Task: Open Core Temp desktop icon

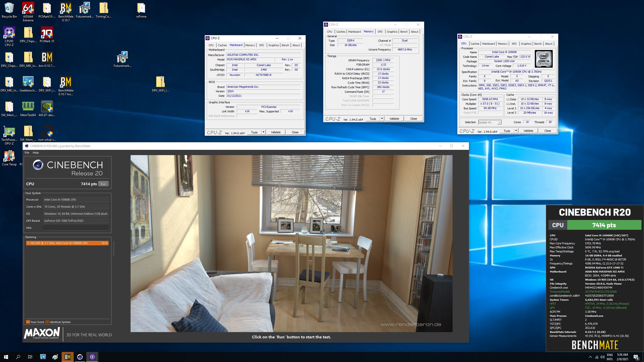Action: pyautogui.click(x=9, y=158)
